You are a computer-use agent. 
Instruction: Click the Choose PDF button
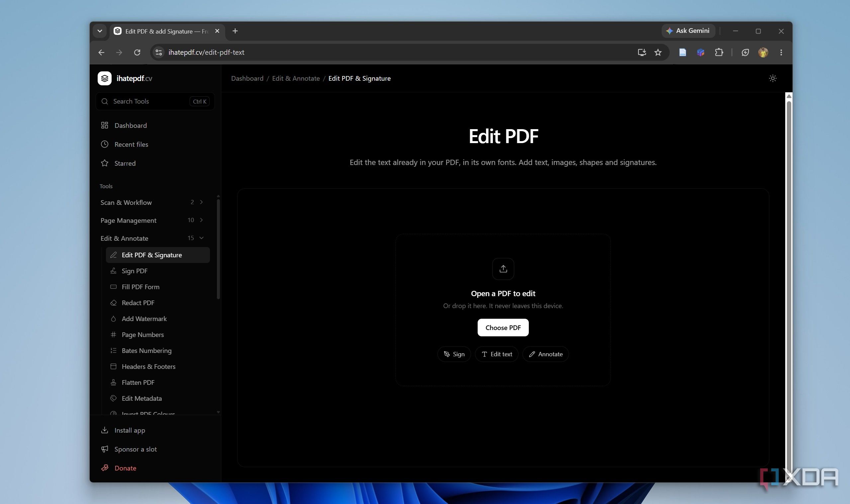pos(503,328)
